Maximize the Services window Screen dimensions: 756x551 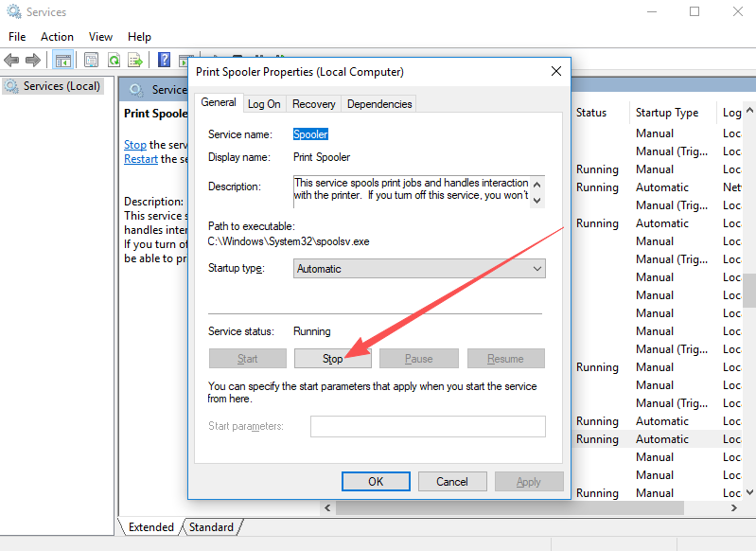694,11
